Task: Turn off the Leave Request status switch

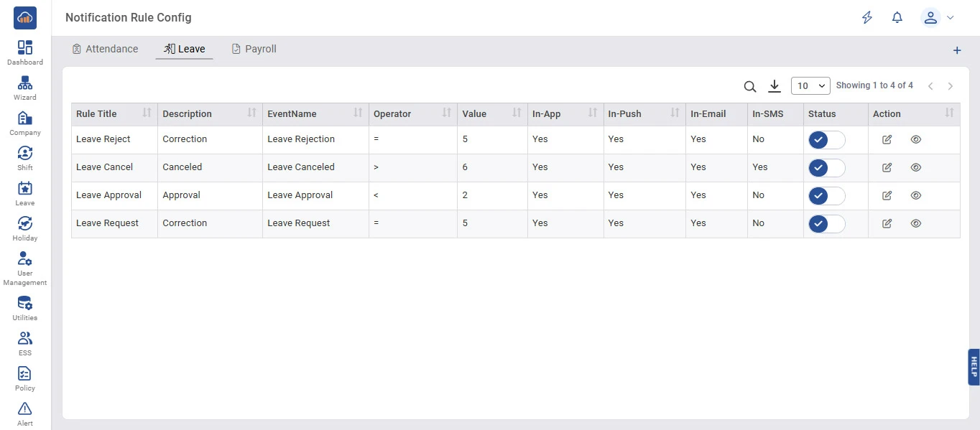Action: [826, 224]
